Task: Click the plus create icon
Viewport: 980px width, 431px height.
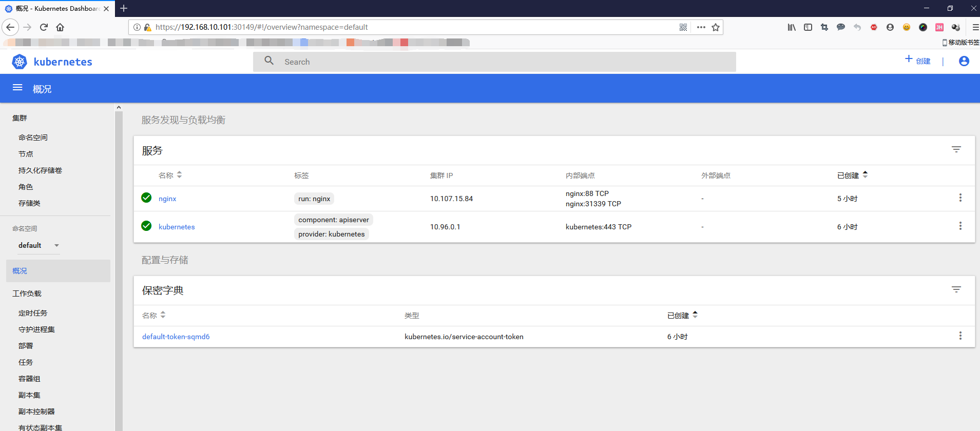Action: [x=909, y=59]
